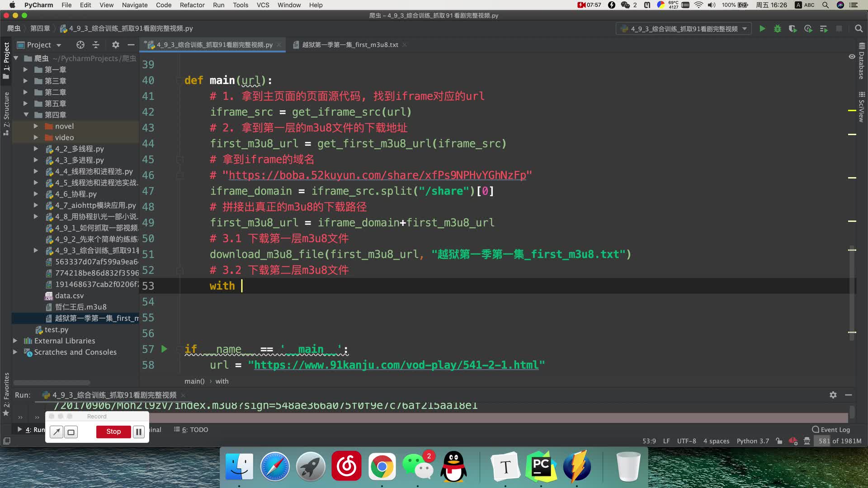This screenshot has height=488, width=868.
Task: Expand the video folder
Action: click(x=36, y=137)
